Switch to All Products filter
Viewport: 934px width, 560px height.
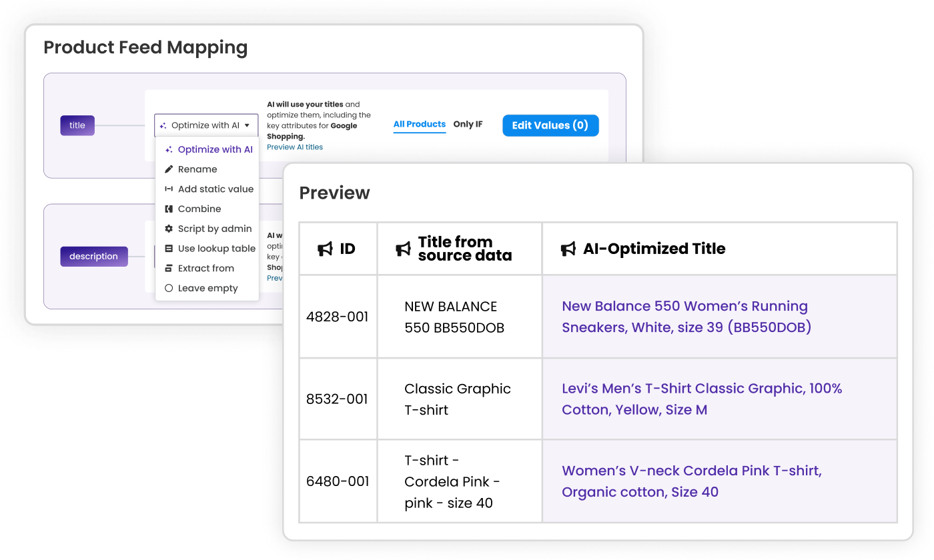tap(419, 124)
